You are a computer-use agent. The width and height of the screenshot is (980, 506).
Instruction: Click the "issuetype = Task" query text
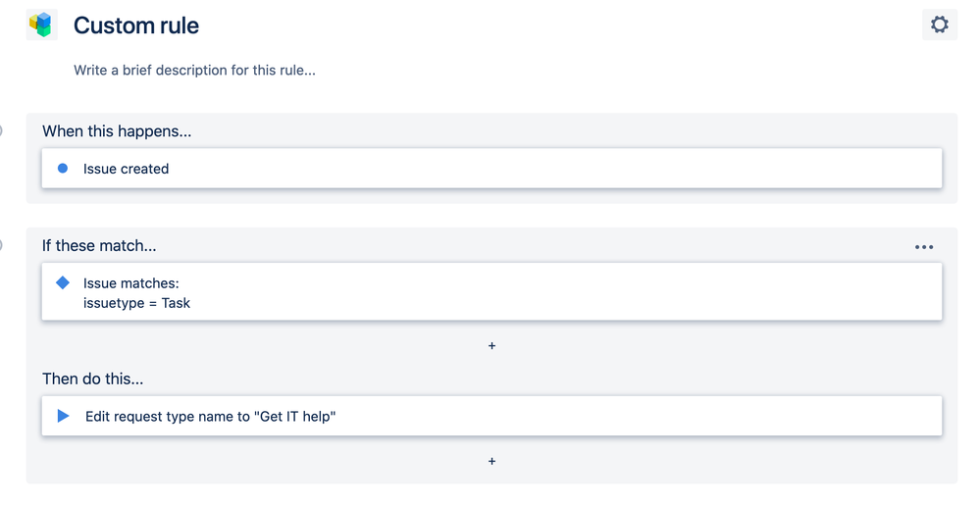[136, 303]
